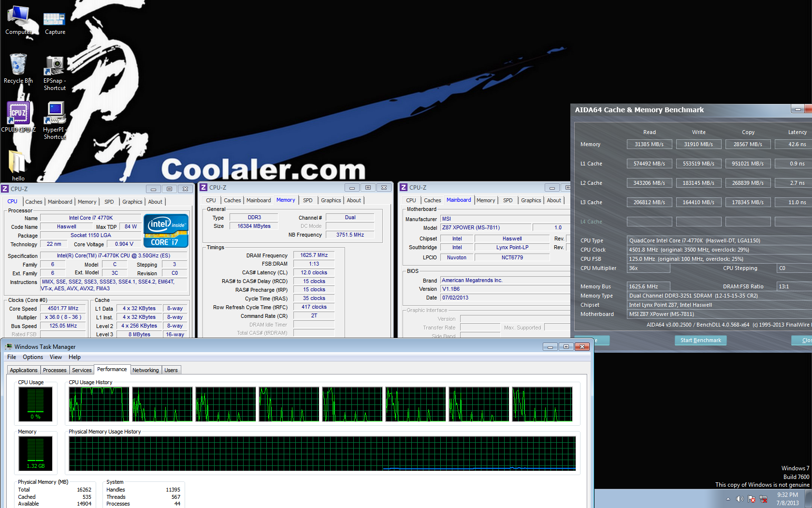Image resolution: width=812 pixels, height=508 pixels.
Task: Click the CPU Name field Intel Core i7 4770K
Action: (x=90, y=218)
